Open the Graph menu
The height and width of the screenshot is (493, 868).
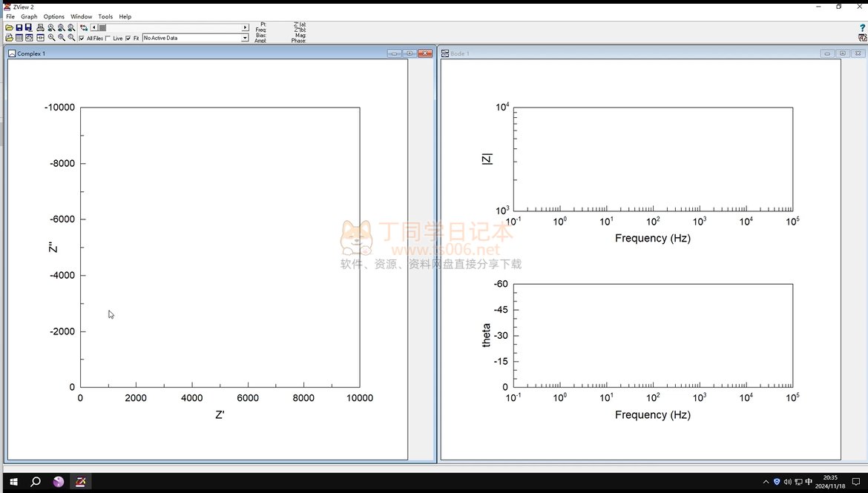30,16
